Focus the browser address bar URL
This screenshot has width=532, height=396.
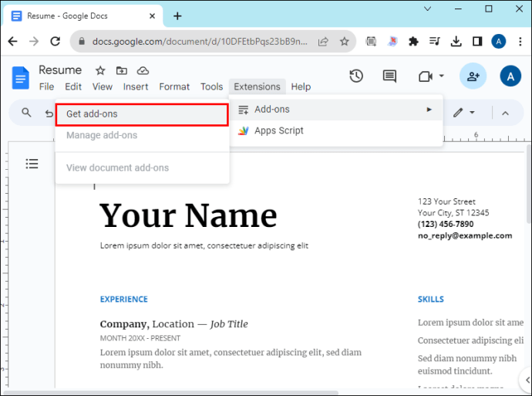pos(200,42)
